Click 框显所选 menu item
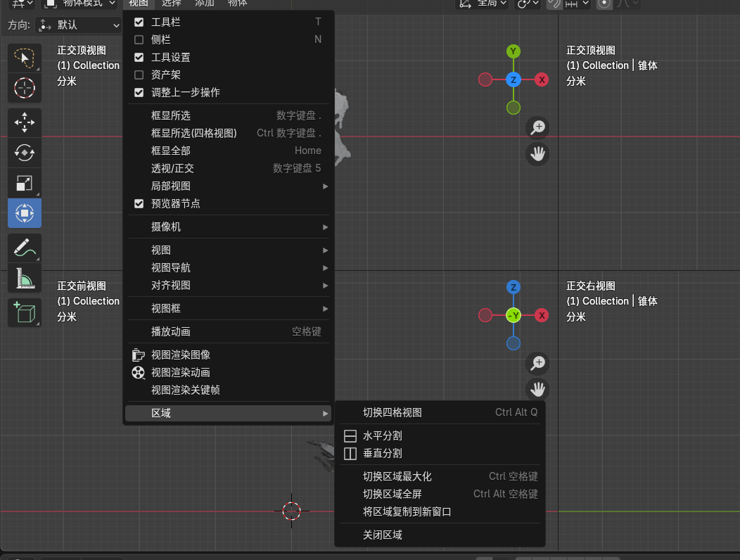 pyautogui.click(x=229, y=115)
